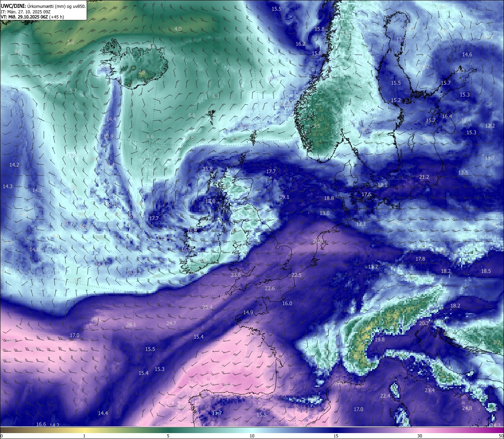Click the '13.0' map value
The width and height of the screenshot is (504, 439).
324,213
